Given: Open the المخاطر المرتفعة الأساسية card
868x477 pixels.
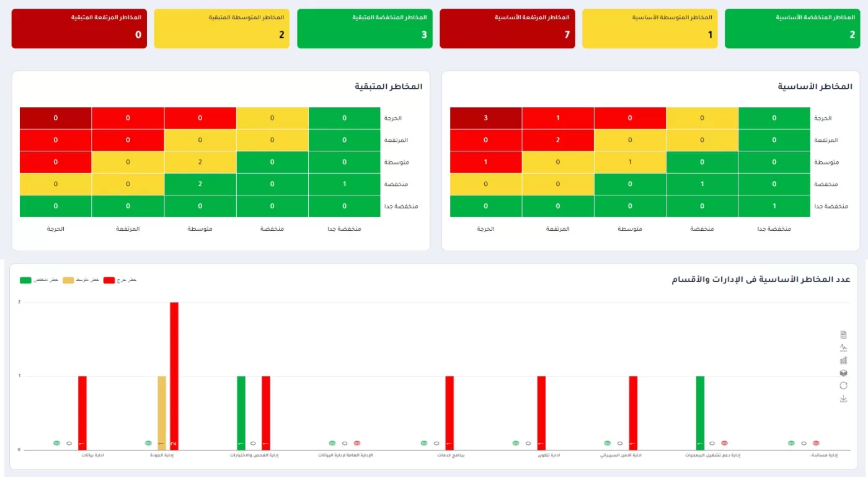Looking at the screenshot, I should pyautogui.click(x=507, y=29).
